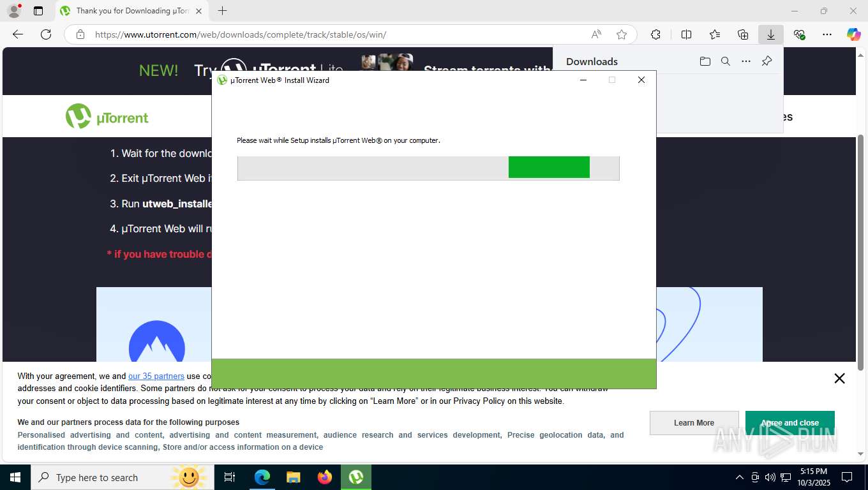Screen dimensions: 868x490
Task: Open Collections in Edge toolbar
Action: tap(743, 34)
